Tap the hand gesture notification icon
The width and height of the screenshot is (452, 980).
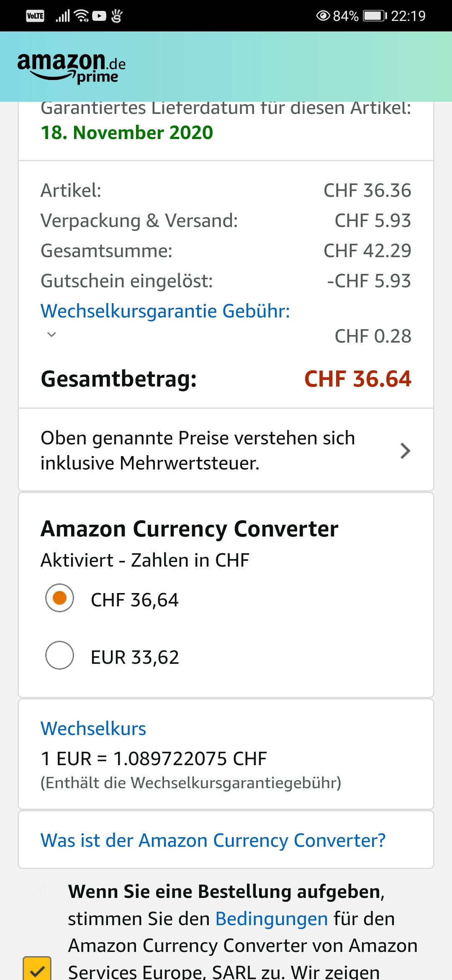click(x=117, y=16)
